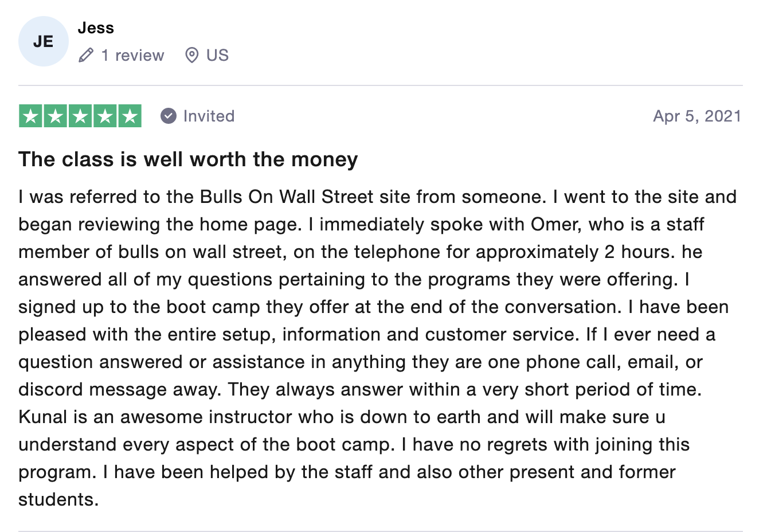767x532 pixels.
Task: Click the second green star
Action: click(56, 116)
